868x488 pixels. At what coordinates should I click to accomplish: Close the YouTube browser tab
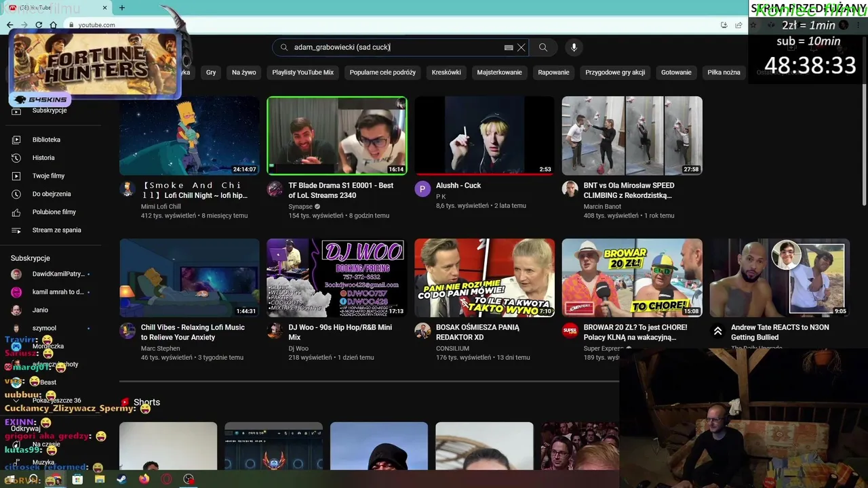click(104, 7)
